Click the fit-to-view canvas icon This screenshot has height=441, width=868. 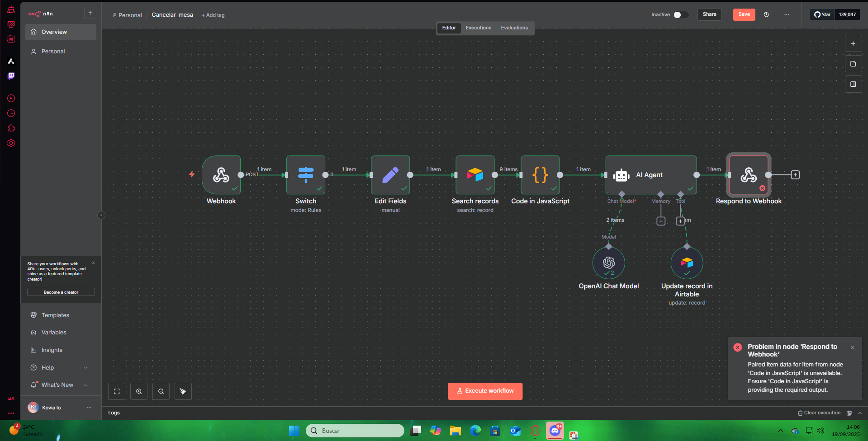tap(117, 391)
